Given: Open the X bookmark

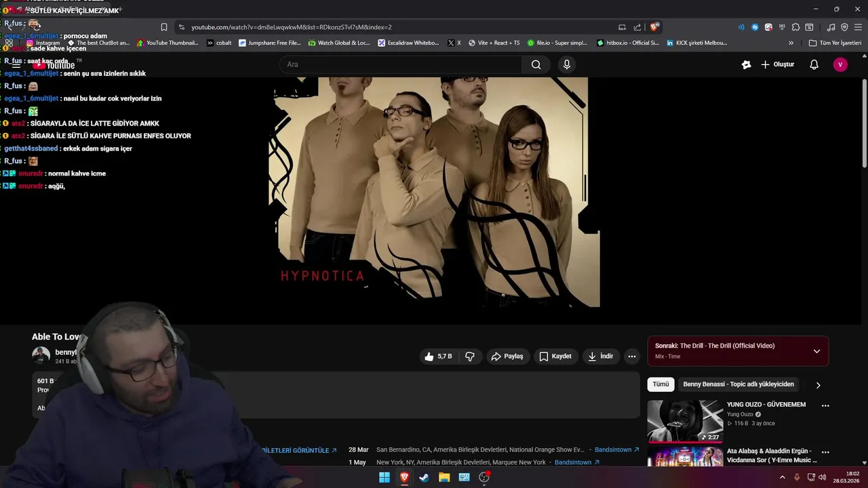Looking at the screenshot, I should (x=454, y=43).
